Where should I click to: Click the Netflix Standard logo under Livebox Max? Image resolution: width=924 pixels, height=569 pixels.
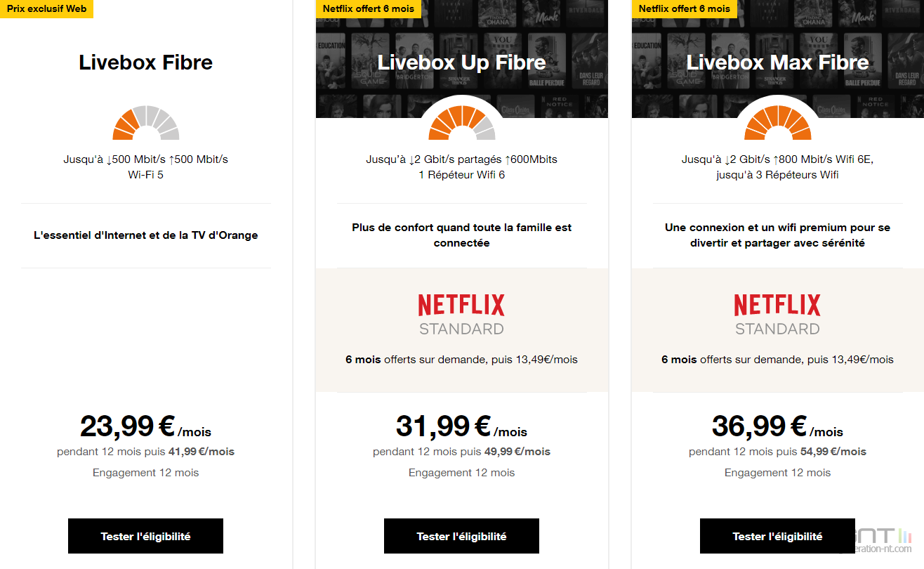click(777, 314)
